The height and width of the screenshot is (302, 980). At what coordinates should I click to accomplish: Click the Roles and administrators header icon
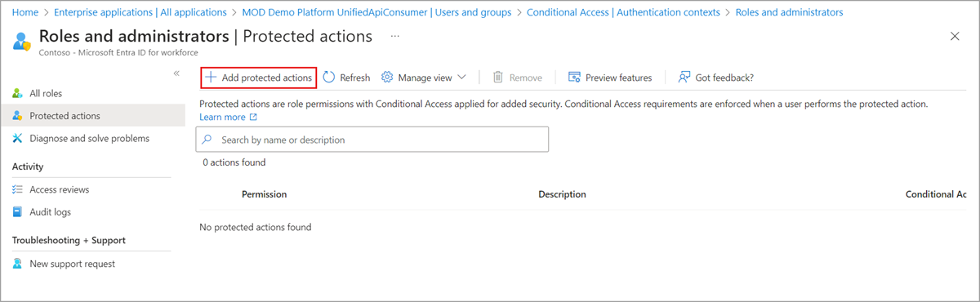pyautogui.click(x=24, y=41)
